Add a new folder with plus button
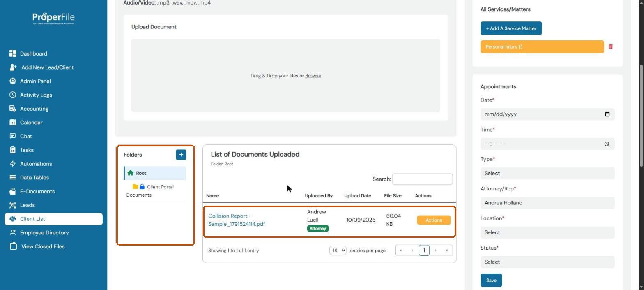This screenshot has width=644, height=290. point(181,155)
